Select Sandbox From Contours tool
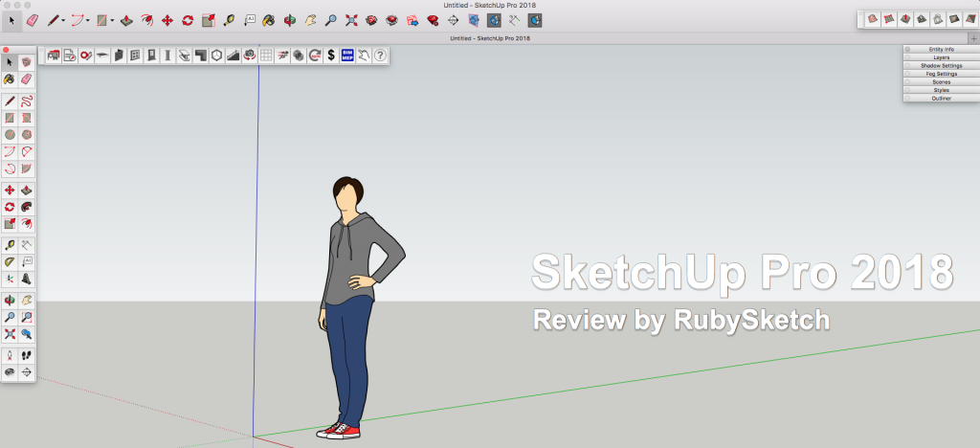Screen dimensions: 980x448 [x=873, y=19]
